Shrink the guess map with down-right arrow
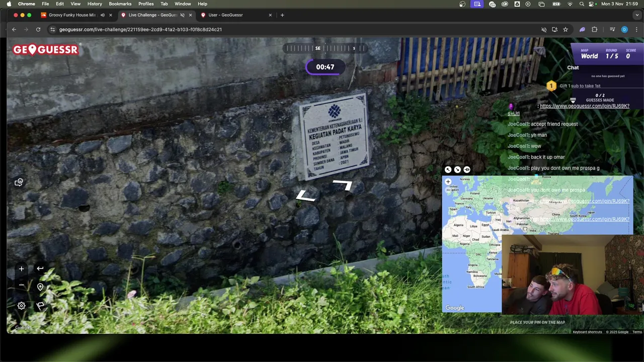 click(x=457, y=169)
